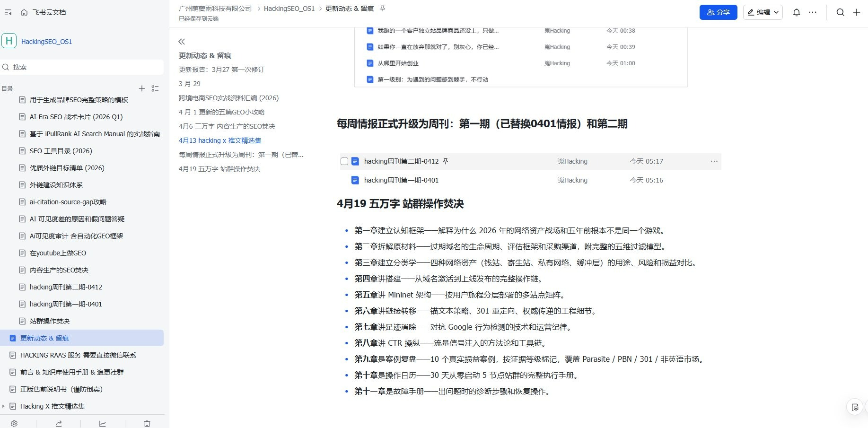Image resolution: width=868 pixels, height=428 pixels.
Task: Open row options menu for hacking周刊第二期-0412
Action: 714,161
